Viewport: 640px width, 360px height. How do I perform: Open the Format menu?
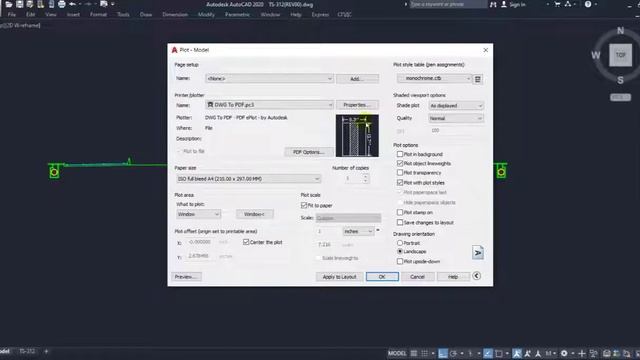[x=98, y=15]
